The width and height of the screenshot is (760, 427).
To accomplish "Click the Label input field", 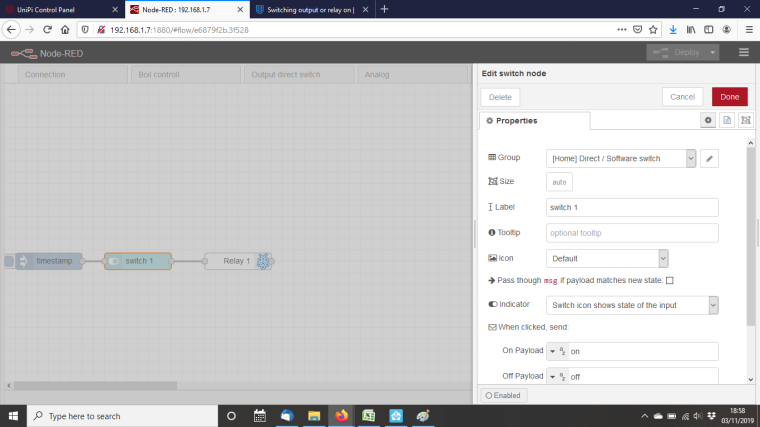I will coord(632,207).
